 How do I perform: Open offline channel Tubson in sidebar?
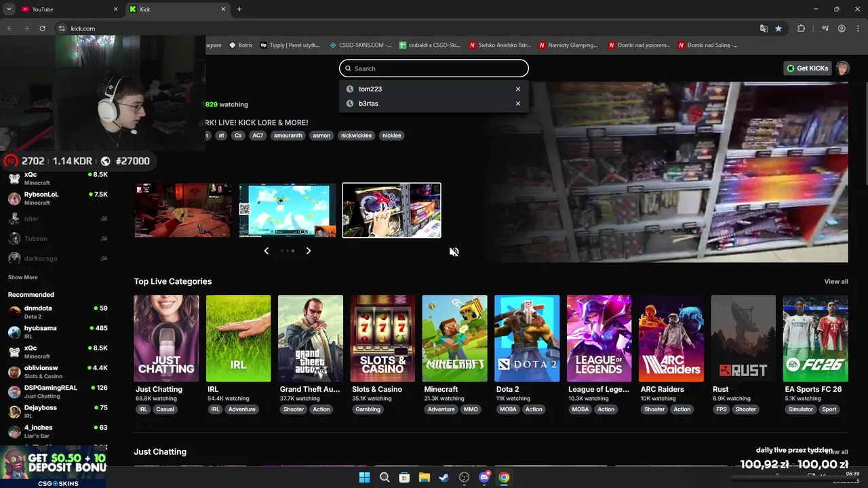coord(58,239)
